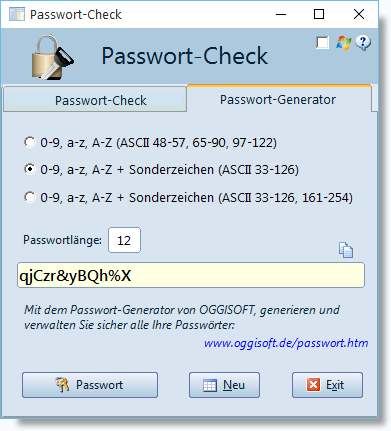
Task: Open the www.oggisoft.de/passwort.htm link
Action: 286,343
